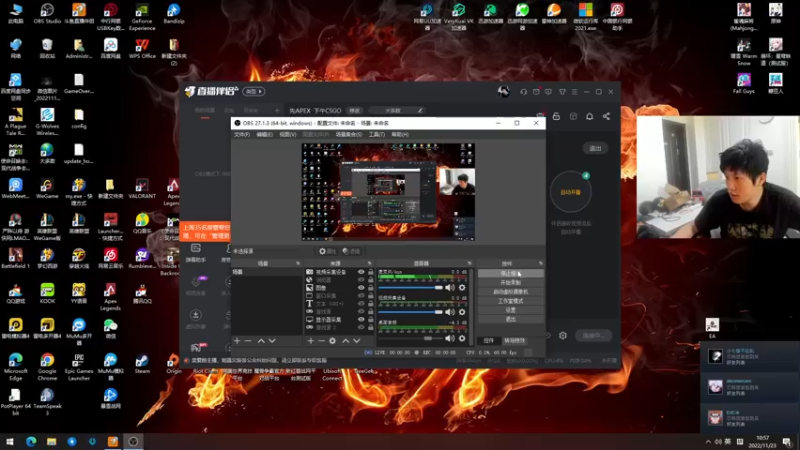Open gear menu for 桌面音频 mixer channel

462,338
